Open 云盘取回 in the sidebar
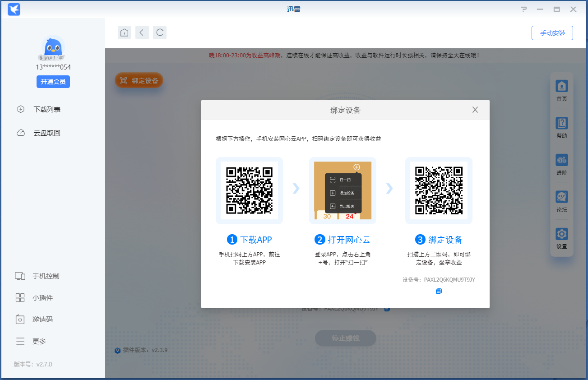 click(x=47, y=133)
